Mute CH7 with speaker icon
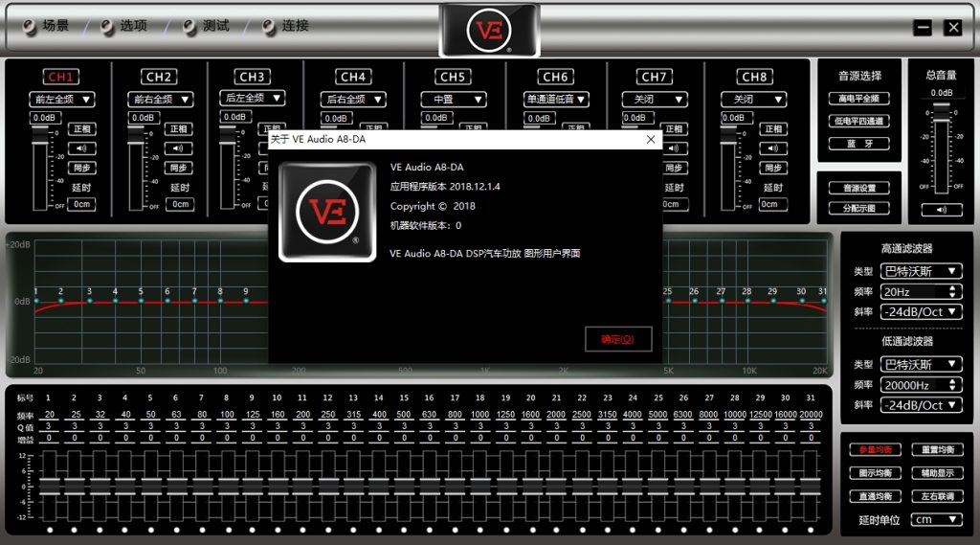 pos(674,148)
